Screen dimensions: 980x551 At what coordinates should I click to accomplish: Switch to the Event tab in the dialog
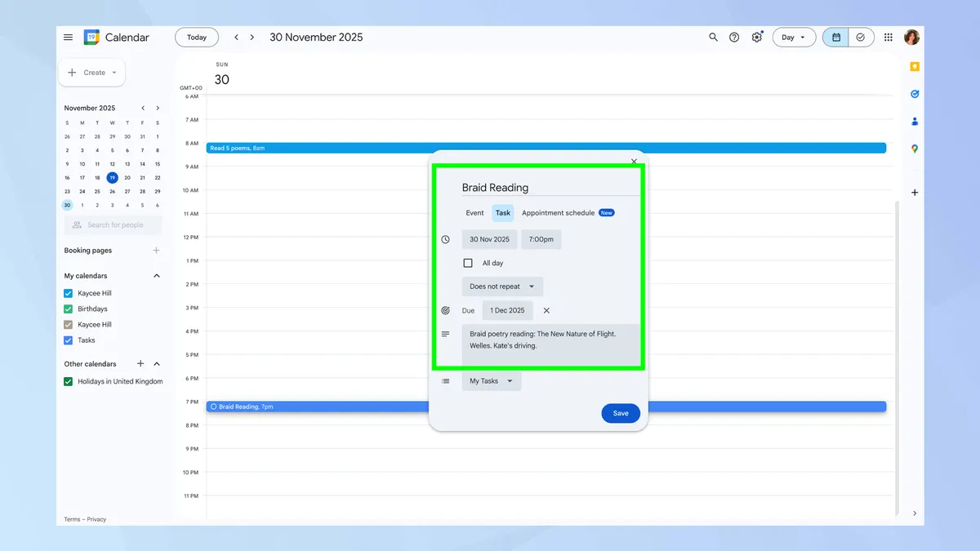(474, 212)
